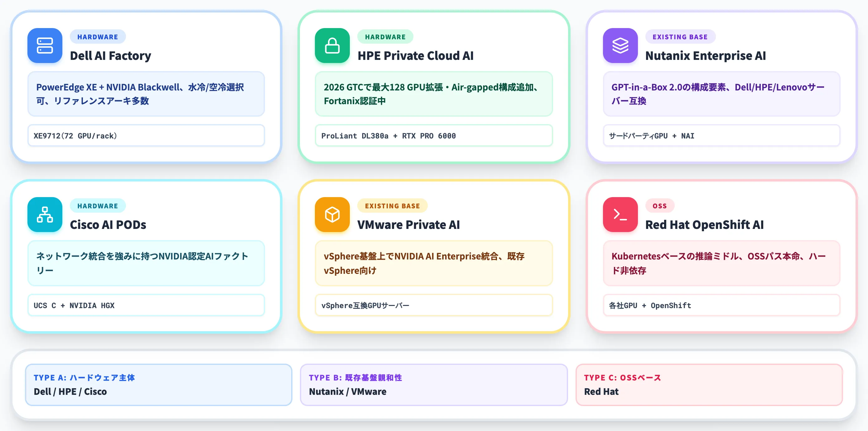868x431 pixels.
Task: Click the サードパーティGPU + NAI spec field
Action: [x=721, y=135]
